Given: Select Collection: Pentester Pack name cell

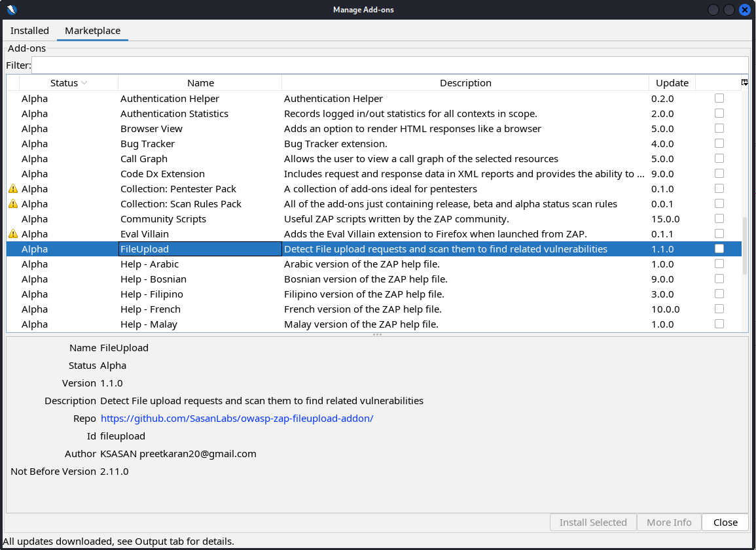Looking at the screenshot, I should (x=200, y=189).
